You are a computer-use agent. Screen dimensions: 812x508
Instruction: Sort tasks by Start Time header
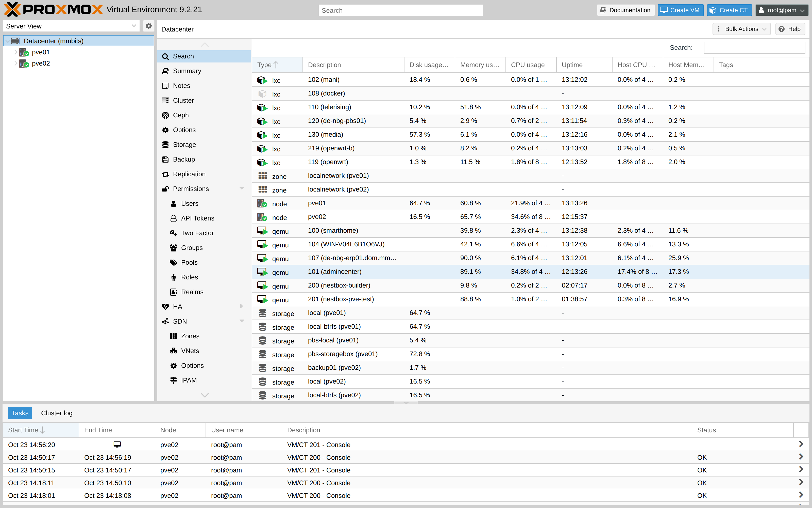(41, 430)
